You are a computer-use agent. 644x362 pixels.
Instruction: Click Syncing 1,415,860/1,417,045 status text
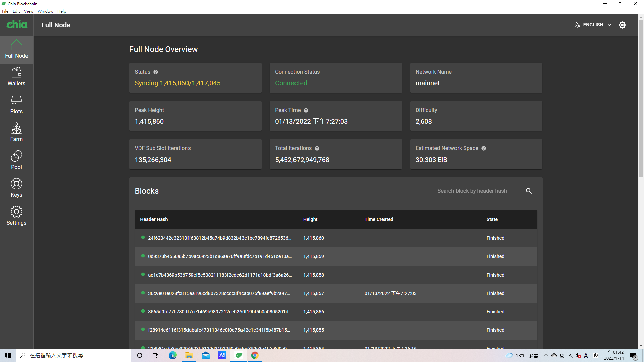[177, 83]
